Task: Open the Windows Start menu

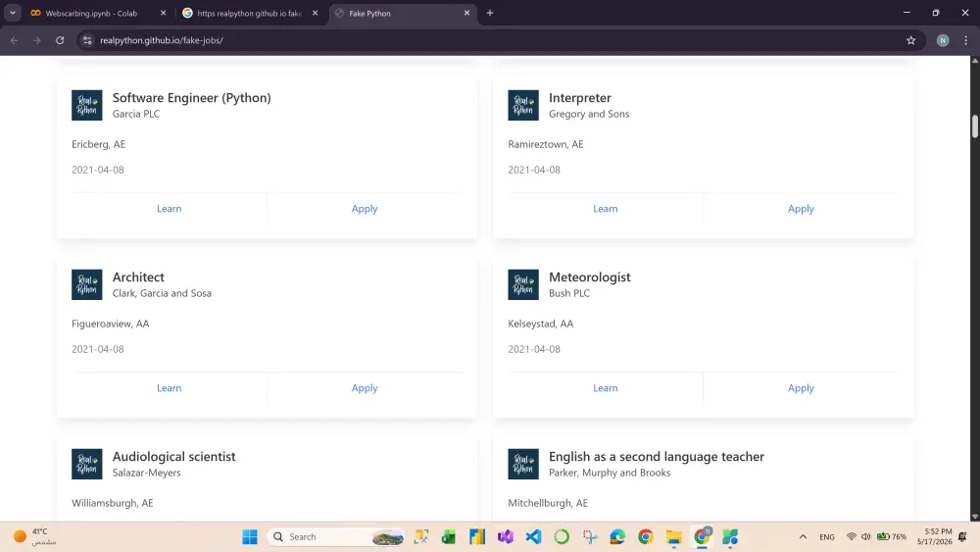Action: coord(249,537)
